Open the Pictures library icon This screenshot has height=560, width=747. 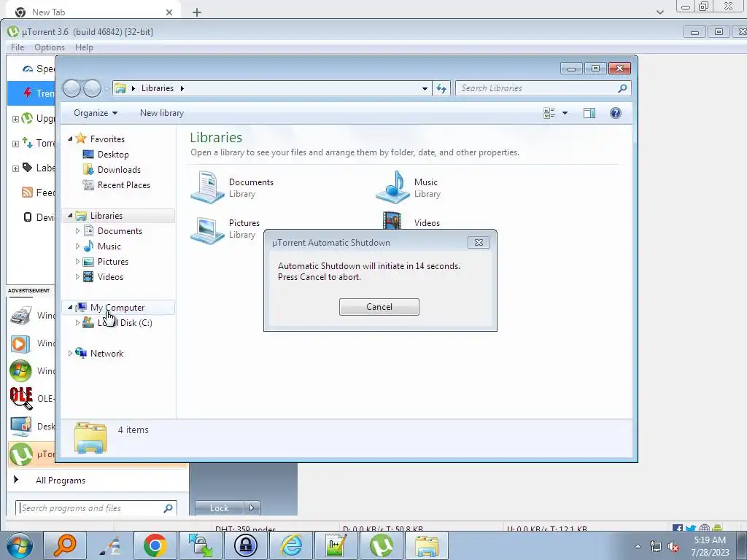[207, 229]
